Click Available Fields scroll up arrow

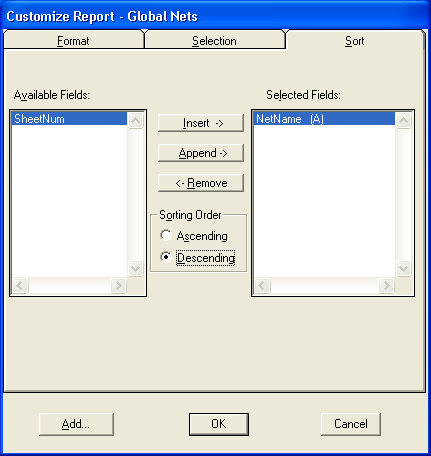(x=136, y=120)
